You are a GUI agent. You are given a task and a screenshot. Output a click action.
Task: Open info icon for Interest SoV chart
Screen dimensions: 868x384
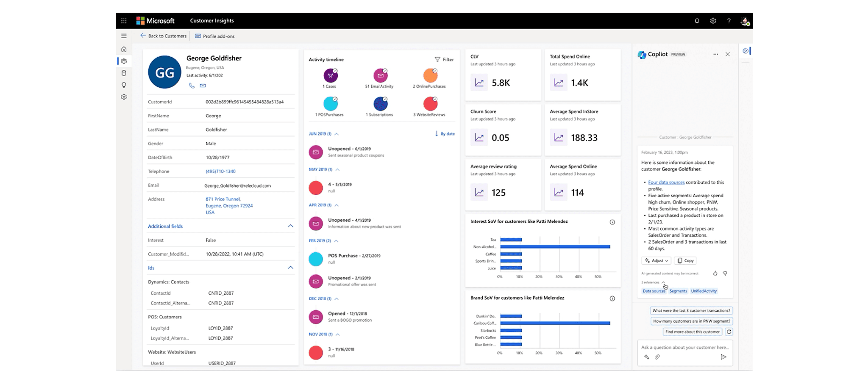pos(612,222)
